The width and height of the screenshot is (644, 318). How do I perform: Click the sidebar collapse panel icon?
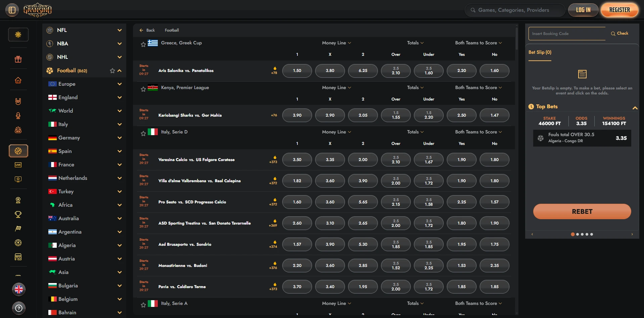pyautogui.click(x=12, y=10)
